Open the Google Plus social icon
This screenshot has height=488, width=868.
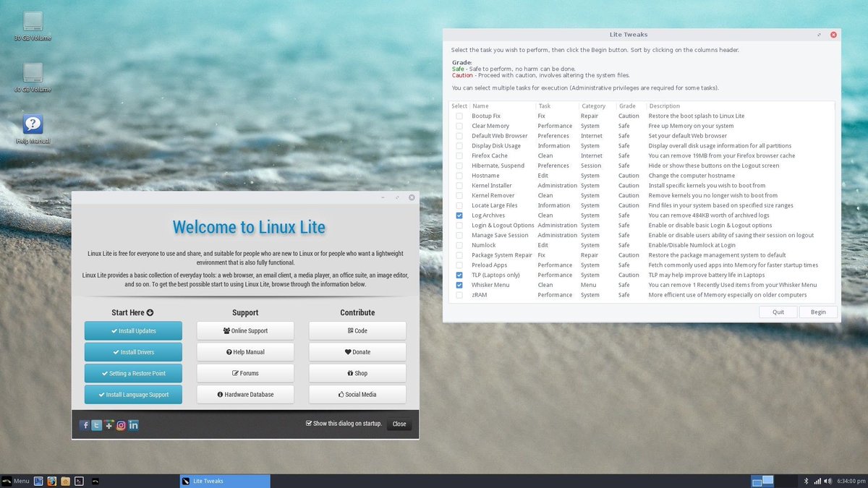point(109,425)
